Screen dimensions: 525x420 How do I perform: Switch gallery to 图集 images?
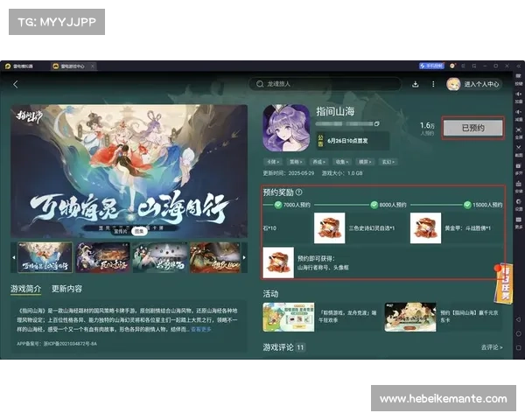(x=139, y=231)
